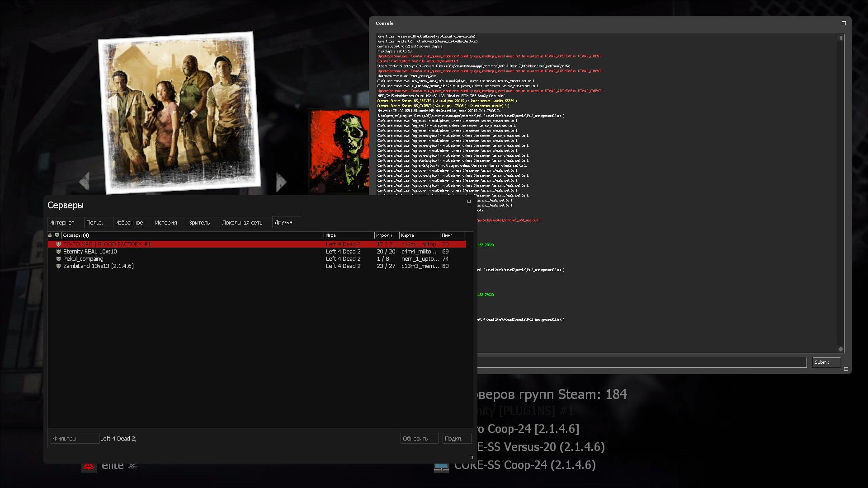Click Submit in the Console window
This screenshot has height=488, width=868.
click(x=826, y=362)
